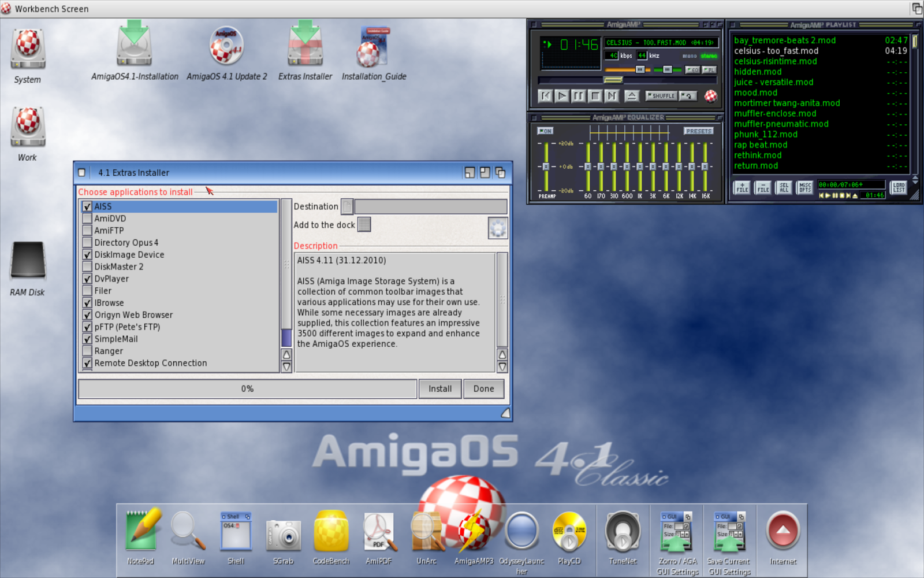Launch MultiView from the dock
Viewport: 924px width, 578px height.
coord(188,530)
